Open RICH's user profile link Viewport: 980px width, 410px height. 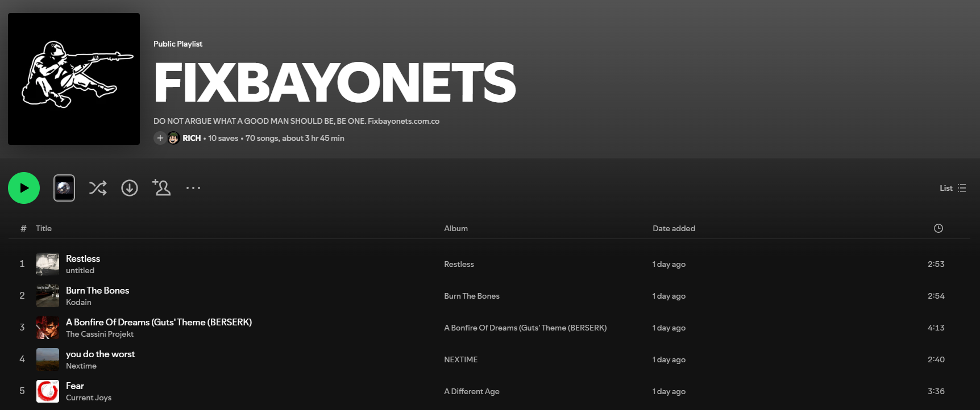point(192,138)
